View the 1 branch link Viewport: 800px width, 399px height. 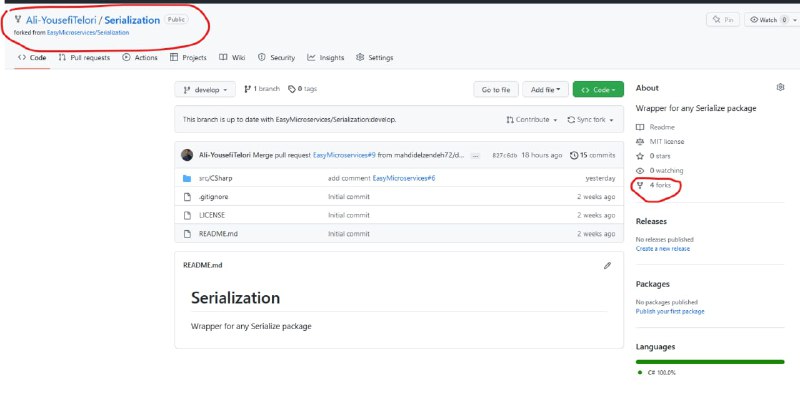[x=262, y=89]
